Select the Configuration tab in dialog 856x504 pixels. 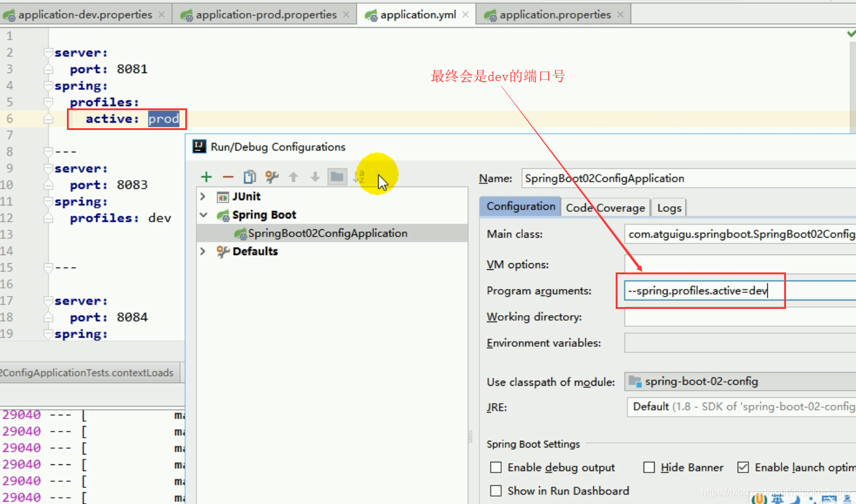click(520, 207)
